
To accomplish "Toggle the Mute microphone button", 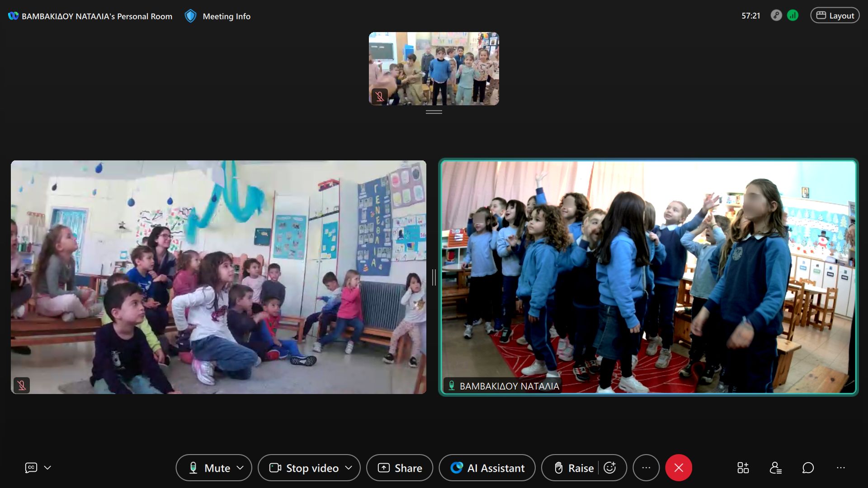I will tap(209, 468).
